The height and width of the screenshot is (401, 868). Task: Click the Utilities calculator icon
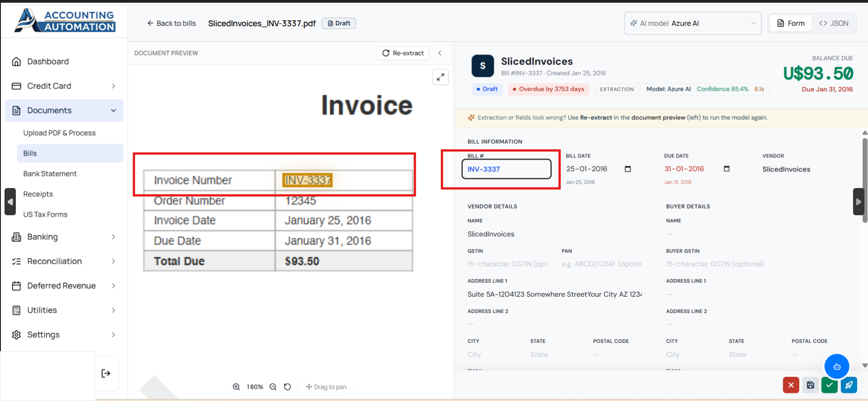click(x=16, y=310)
